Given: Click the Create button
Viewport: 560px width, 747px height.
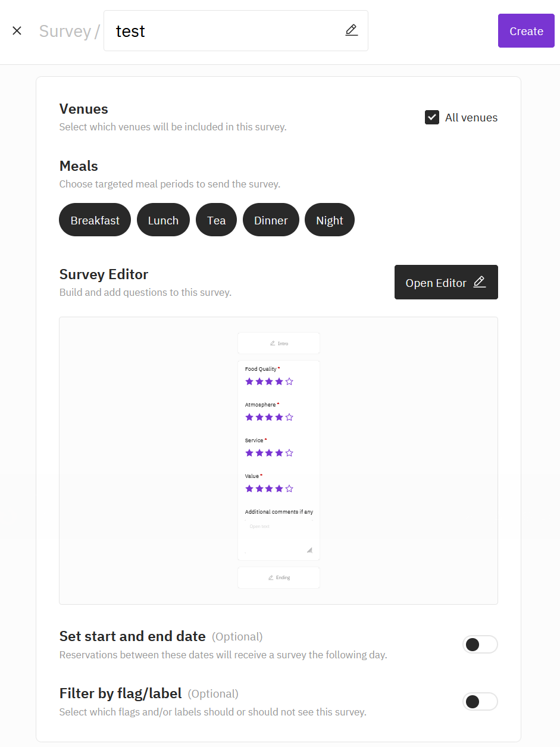Looking at the screenshot, I should click(x=526, y=31).
